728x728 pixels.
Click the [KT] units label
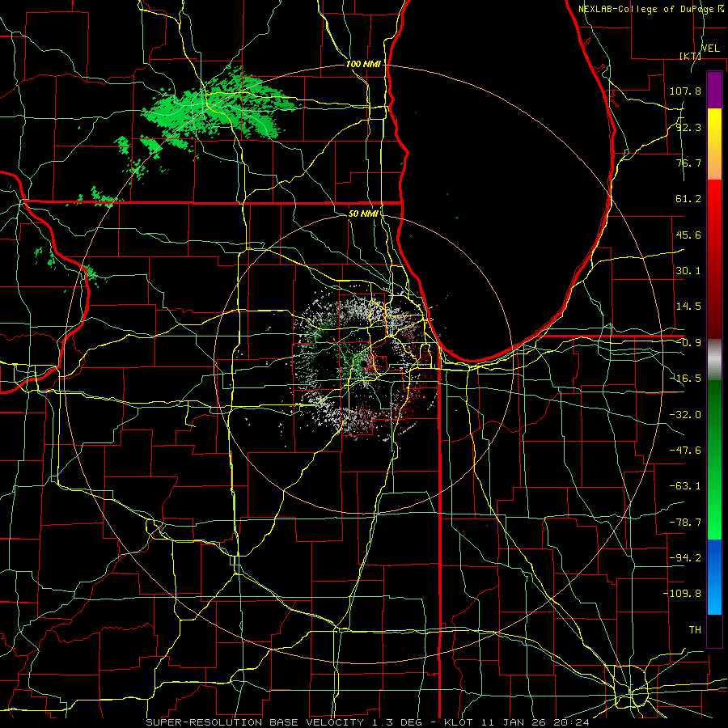click(690, 56)
